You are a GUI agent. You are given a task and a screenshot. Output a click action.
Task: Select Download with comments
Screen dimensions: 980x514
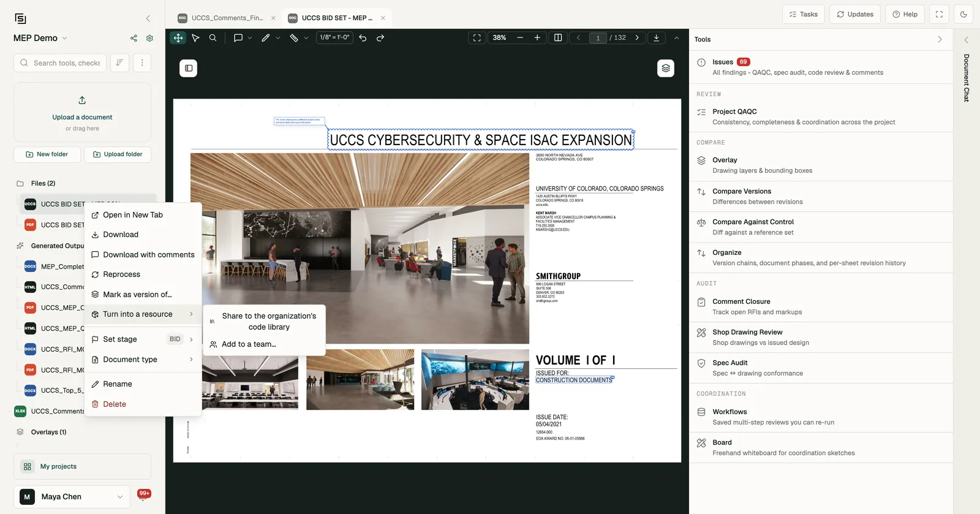point(143,255)
